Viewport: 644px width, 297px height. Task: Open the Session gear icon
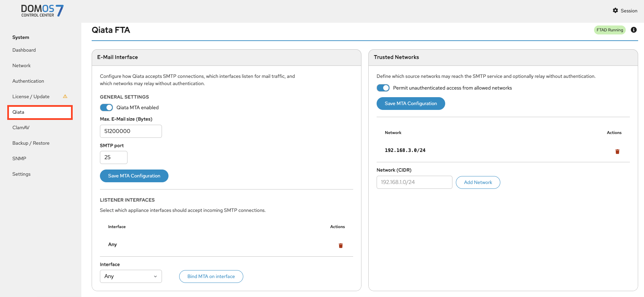pos(615,11)
